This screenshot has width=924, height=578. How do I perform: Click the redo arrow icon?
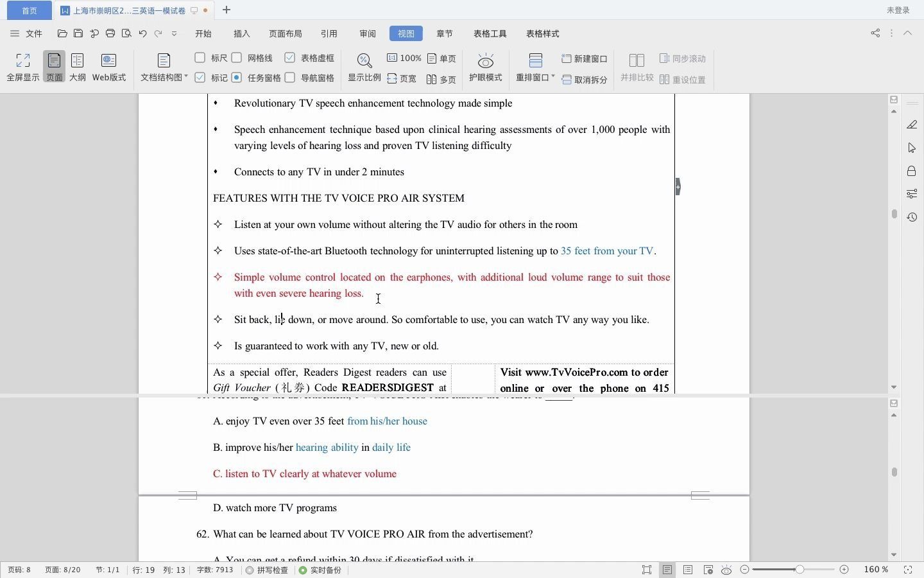pyautogui.click(x=158, y=33)
